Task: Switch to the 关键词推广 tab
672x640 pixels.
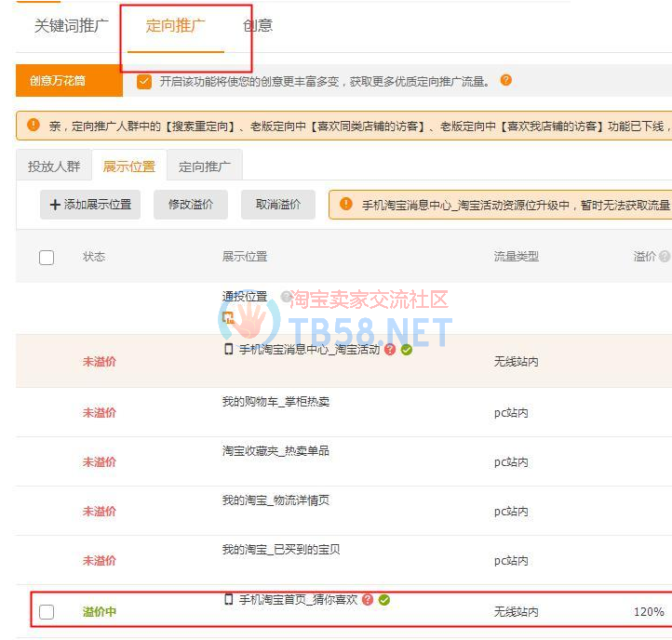Action: click(x=72, y=25)
